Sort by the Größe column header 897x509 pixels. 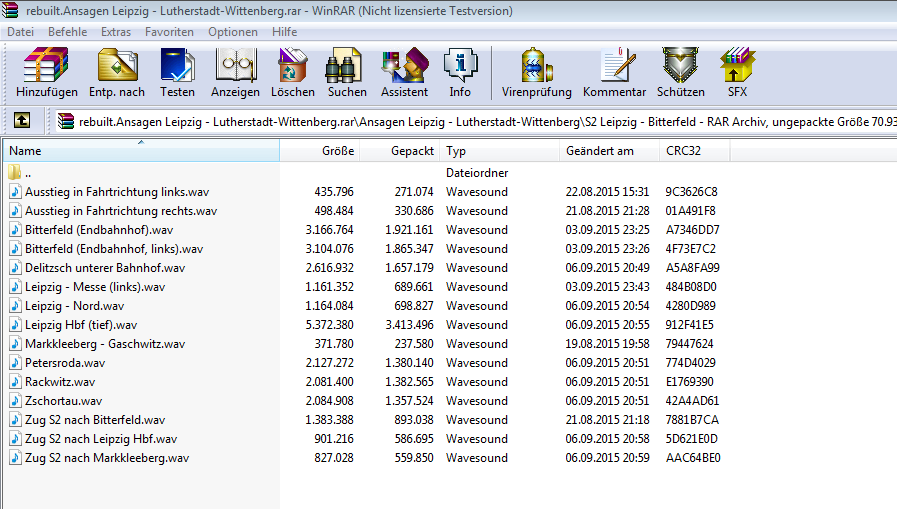pos(320,151)
